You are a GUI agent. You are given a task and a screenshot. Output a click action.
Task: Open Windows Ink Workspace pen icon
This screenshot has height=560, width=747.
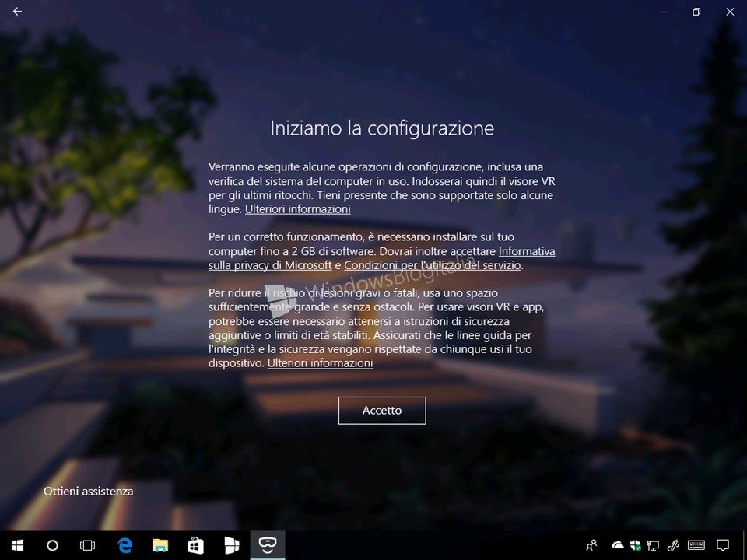click(672, 545)
